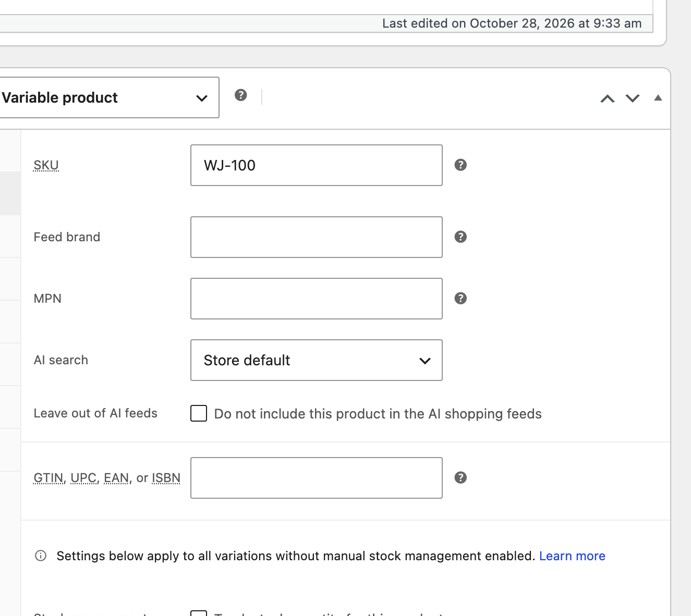Focus the SKU input field
The width and height of the screenshot is (691, 616).
point(317,165)
